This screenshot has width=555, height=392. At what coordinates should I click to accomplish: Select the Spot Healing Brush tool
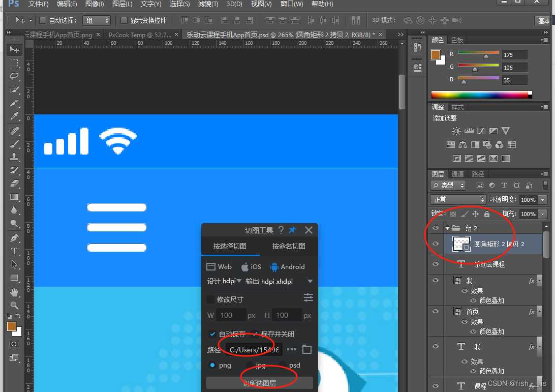pos(14,131)
